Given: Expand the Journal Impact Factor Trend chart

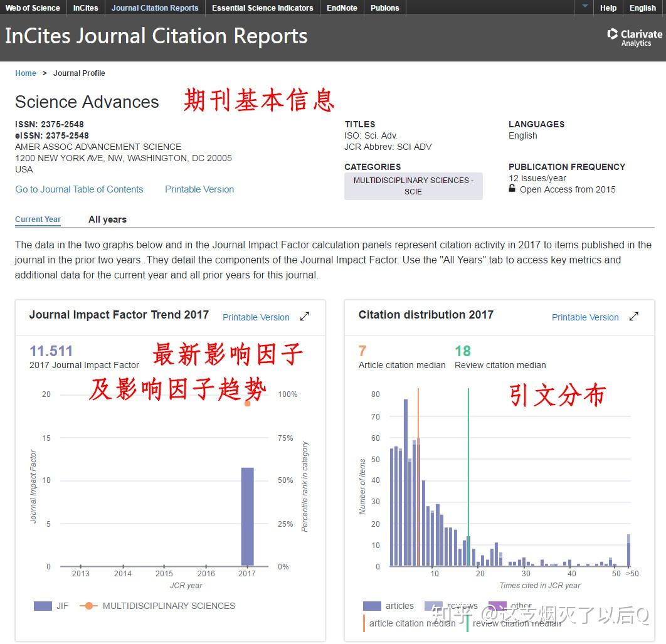Looking at the screenshot, I should pyautogui.click(x=305, y=317).
